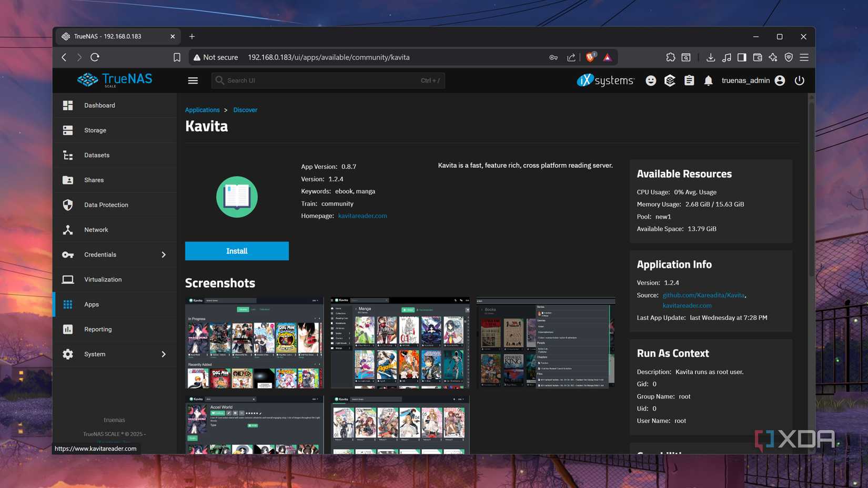Open the password key icon
This screenshot has height=488, width=868.
pyautogui.click(x=553, y=57)
